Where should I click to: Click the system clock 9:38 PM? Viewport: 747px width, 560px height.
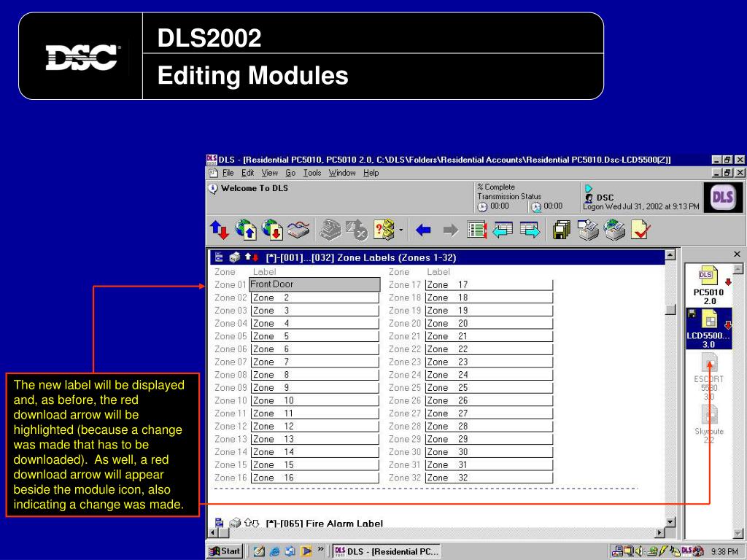[724, 551]
